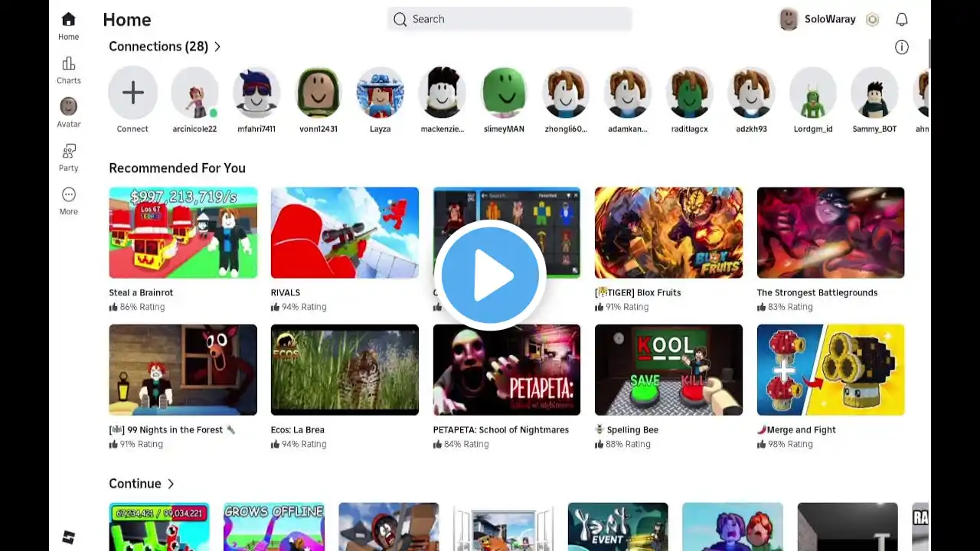980x551 pixels.
Task: Open the Ecos: La Brea thumbnail
Action: click(345, 370)
